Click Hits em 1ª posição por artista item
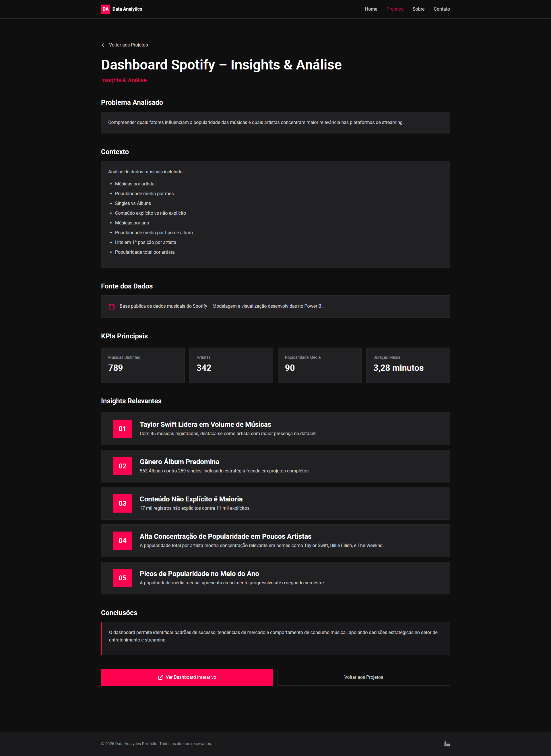This screenshot has height=756, width=551. point(145,243)
